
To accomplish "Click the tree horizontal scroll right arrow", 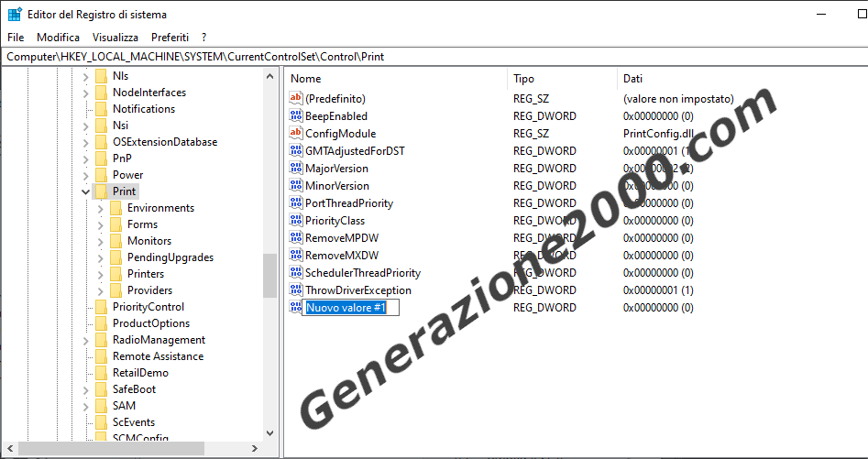I will pos(254,448).
